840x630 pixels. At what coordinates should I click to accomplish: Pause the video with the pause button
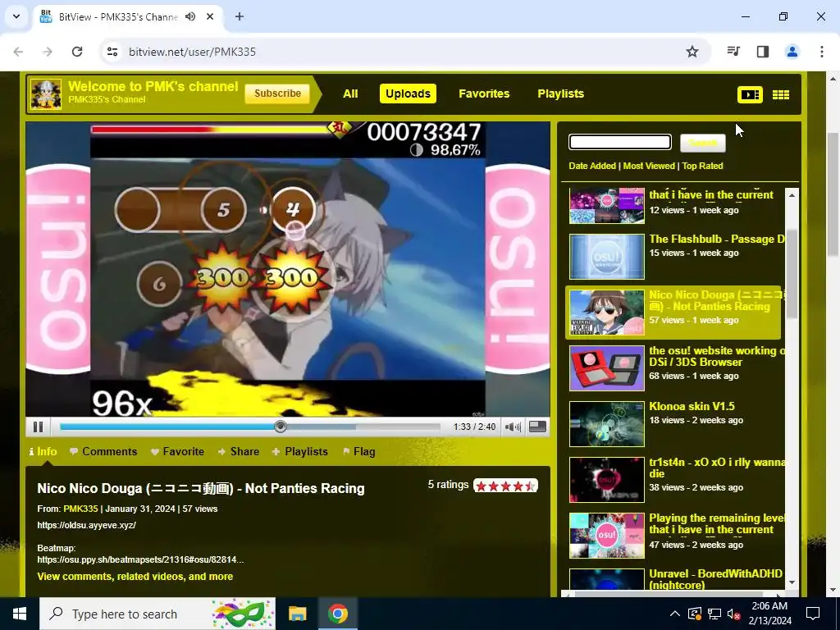[x=38, y=427]
